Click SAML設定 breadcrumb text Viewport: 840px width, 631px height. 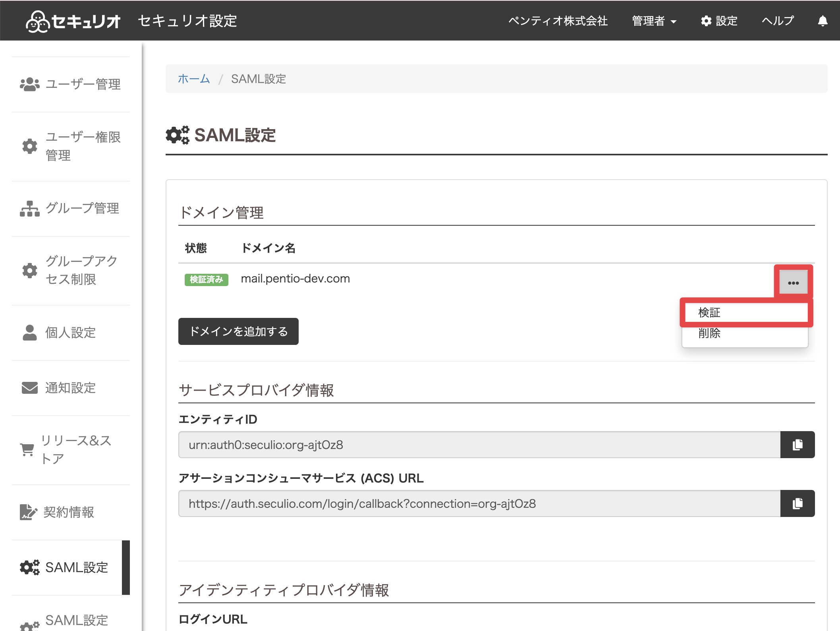[x=259, y=79]
